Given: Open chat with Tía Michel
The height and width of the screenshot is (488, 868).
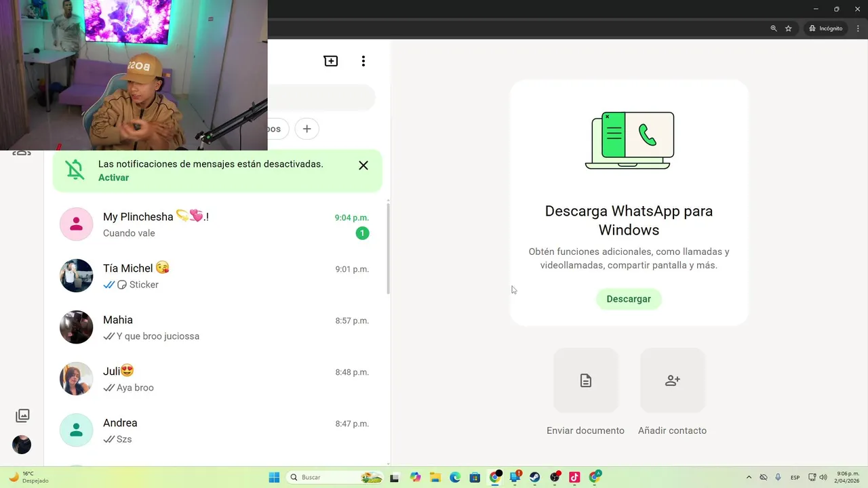Looking at the screenshot, I should click(216, 276).
